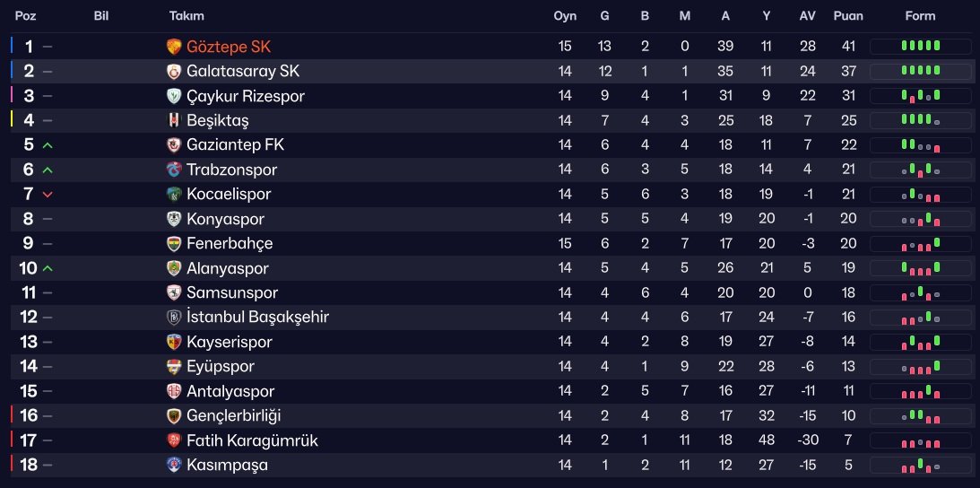Click the Trabzonspor club crest
The height and width of the screenshot is (488, 980).
174,170
